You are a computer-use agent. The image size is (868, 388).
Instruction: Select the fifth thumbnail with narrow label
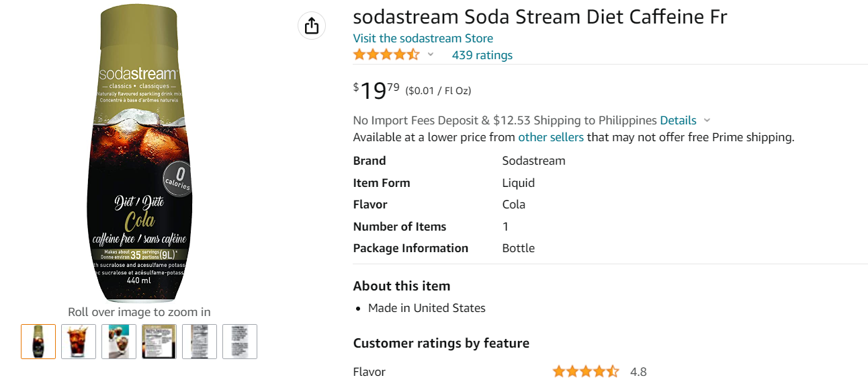(x=200, y=342)
